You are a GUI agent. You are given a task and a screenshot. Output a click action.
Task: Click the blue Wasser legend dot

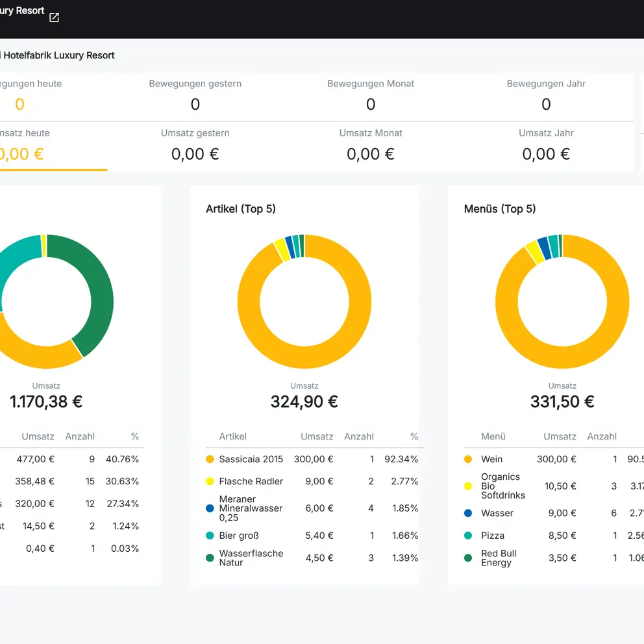pos(469,513)
